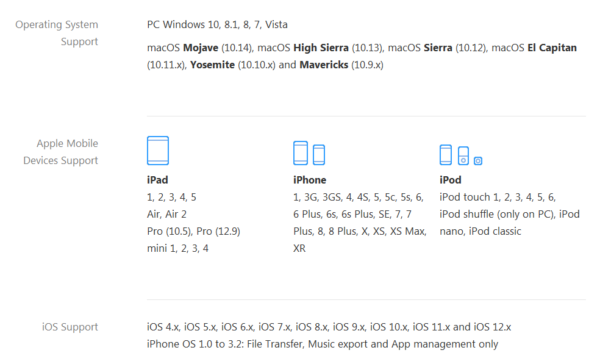Click the iPod touch icon

pos(446,155)
